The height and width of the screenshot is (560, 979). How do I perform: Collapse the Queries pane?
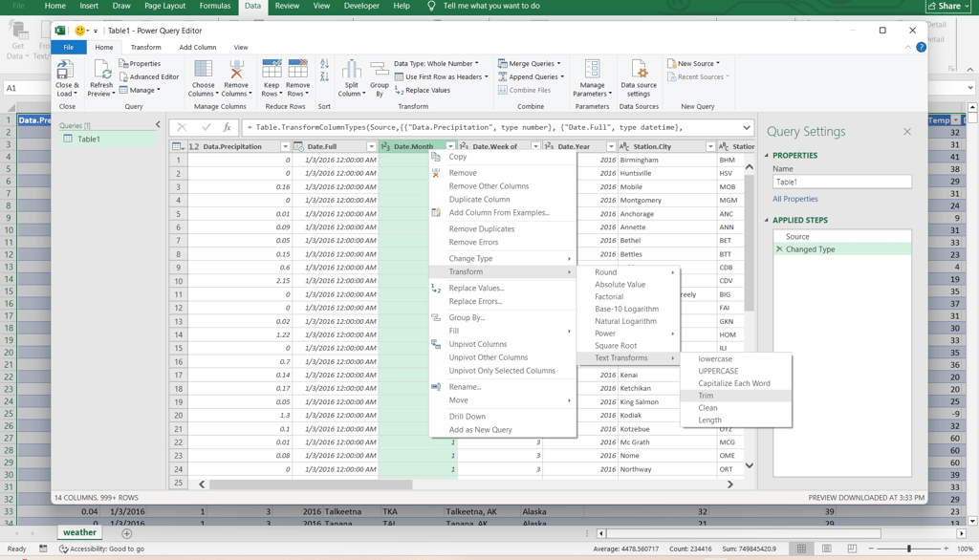[158, 125]
